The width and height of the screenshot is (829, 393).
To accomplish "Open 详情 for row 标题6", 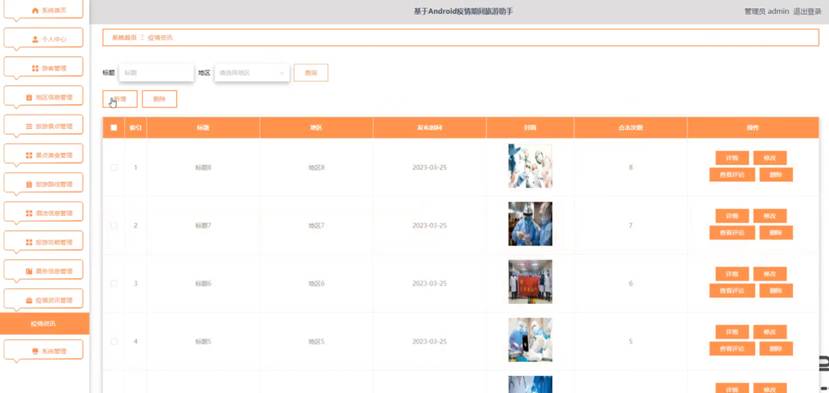I will pyautogui.click(x=732, y=274).
